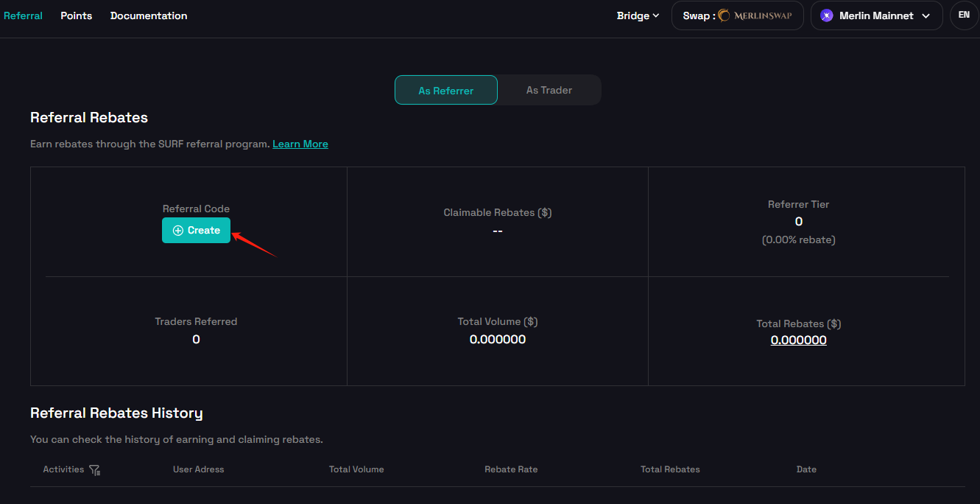Click the Traders Referred count

[196, 340]
